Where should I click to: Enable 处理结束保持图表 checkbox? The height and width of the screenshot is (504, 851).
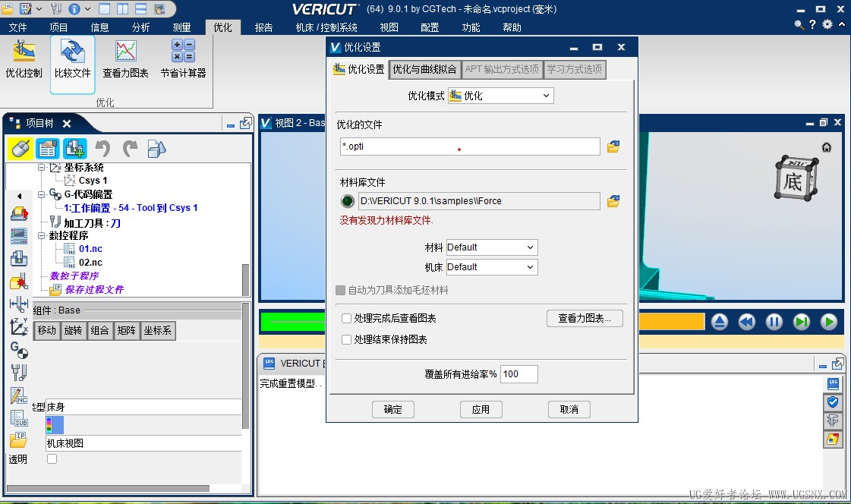346,339
